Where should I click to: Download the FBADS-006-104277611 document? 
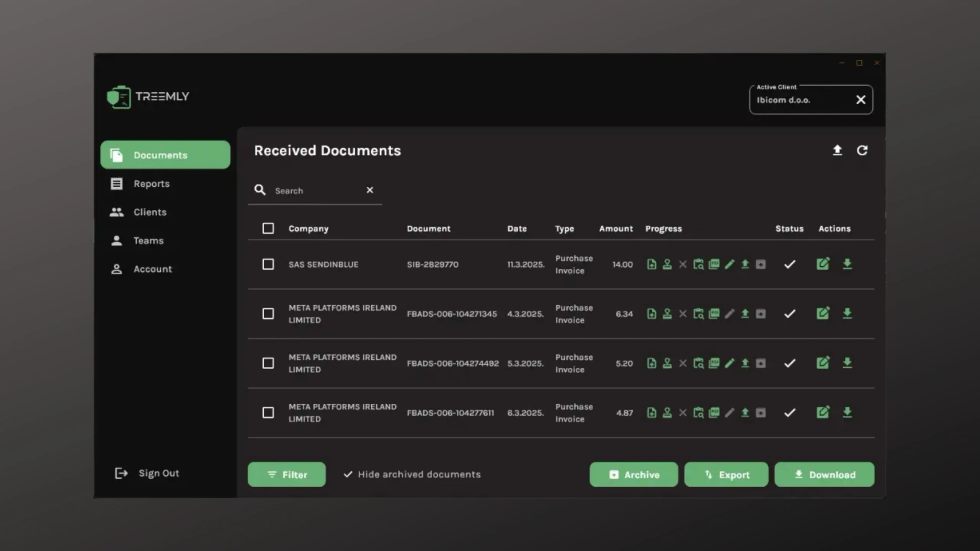(x=847, y=412)
